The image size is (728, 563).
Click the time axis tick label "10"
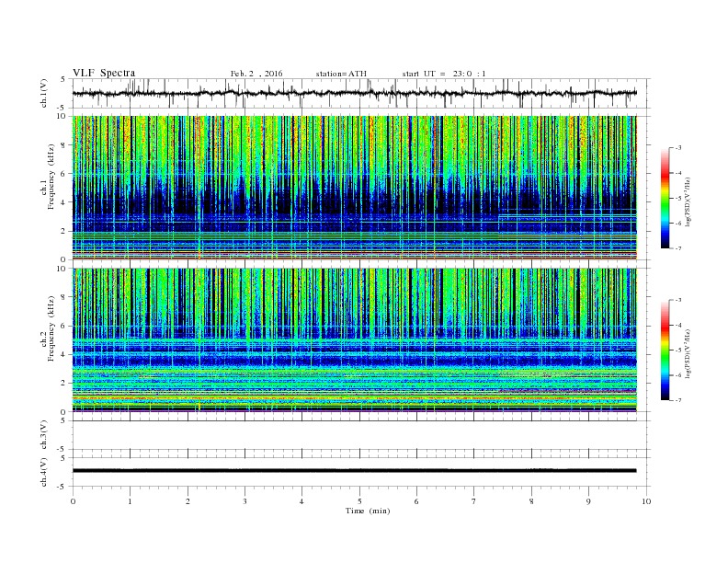click(646, 501)
